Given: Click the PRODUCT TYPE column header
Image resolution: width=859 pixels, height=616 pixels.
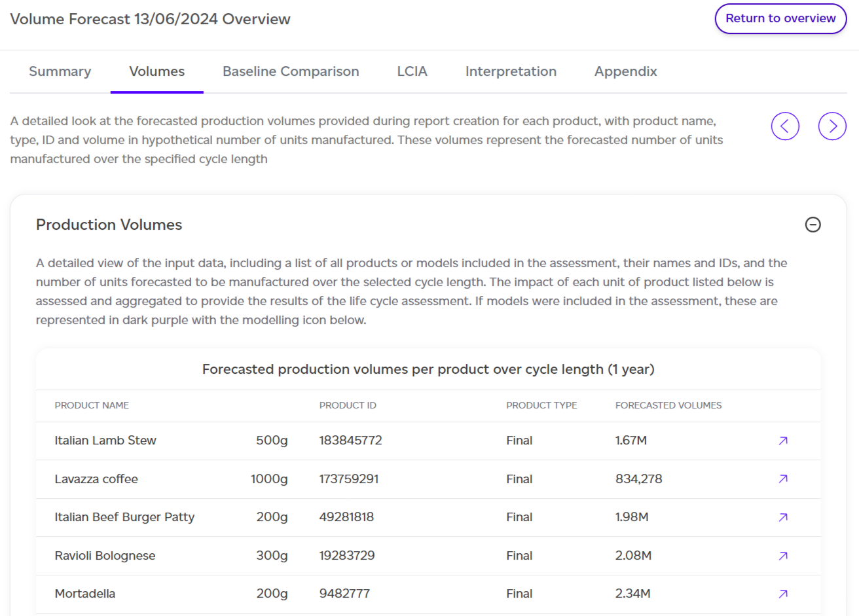Looking at the screenshot, I should pos(541,405).
